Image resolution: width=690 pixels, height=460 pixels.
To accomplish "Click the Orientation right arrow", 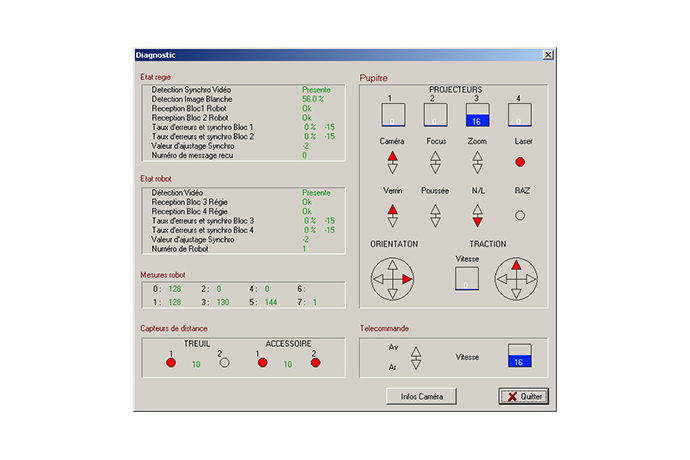I will (407, 280).
